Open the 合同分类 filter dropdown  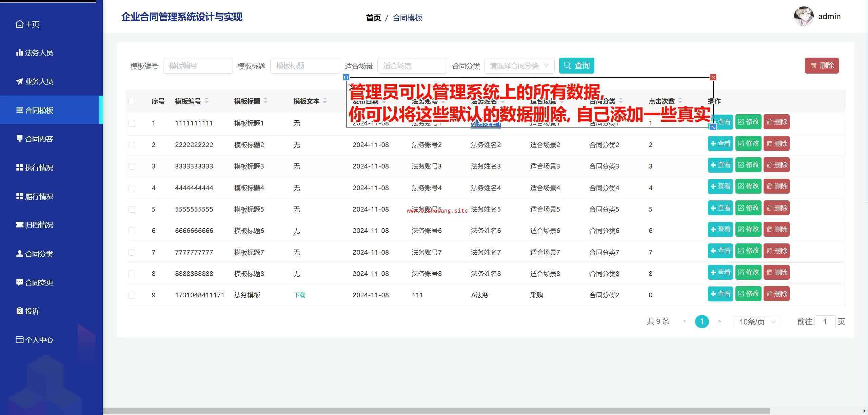(519, 65)
